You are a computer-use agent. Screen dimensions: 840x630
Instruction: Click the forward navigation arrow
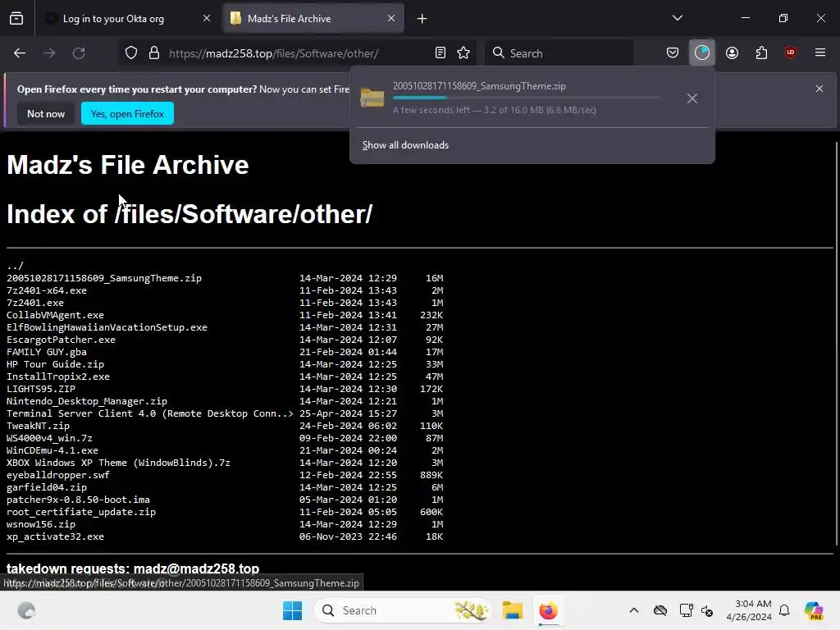coord(49,53)
